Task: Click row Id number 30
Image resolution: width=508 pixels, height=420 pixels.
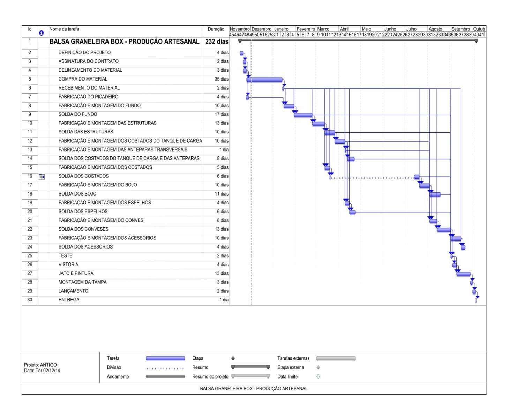Action: click(x=30, y=300)
